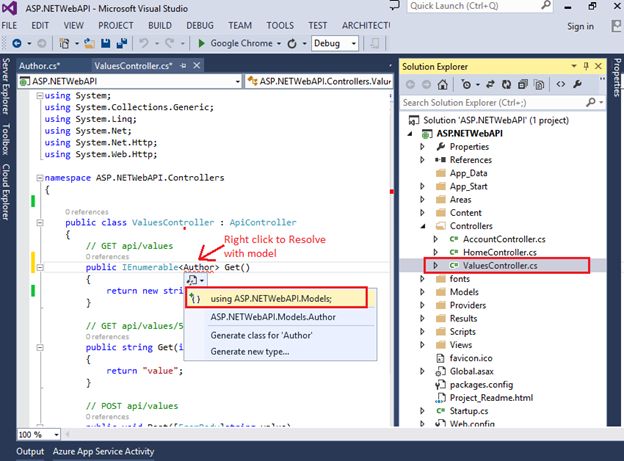Select HomeController.cs in Solution Explorer
This screenshot has width=624, height=461.
pos(500,252)
